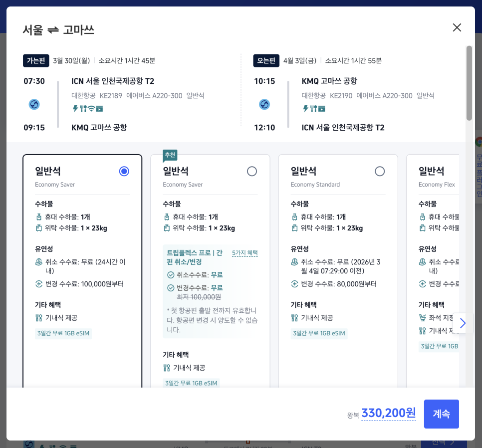482x448 pixels.
Task: Click change fee icon in Economy Standard card
Action: (294, 284)
